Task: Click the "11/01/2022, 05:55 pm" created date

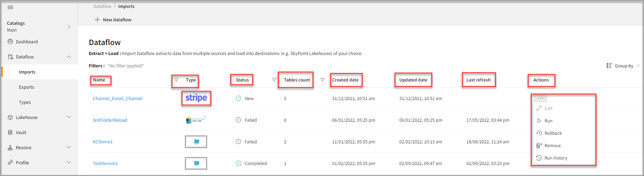Action: (x=353, y=142)
